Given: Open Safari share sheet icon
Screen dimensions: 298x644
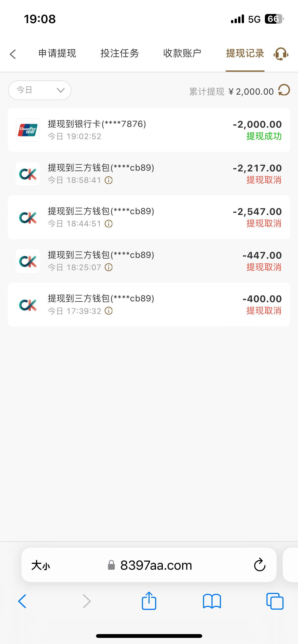Looking at the screenshot, I should [x=149, y=601].
